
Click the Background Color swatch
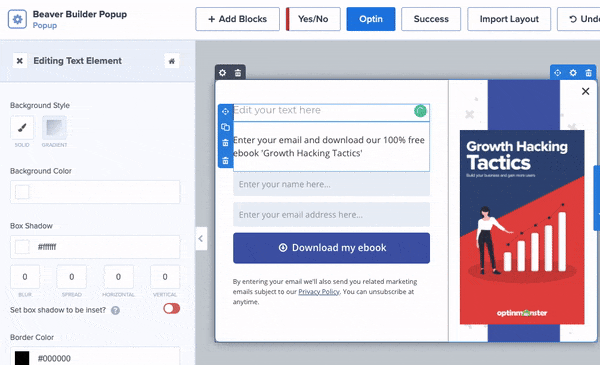[x=22, y=192]
